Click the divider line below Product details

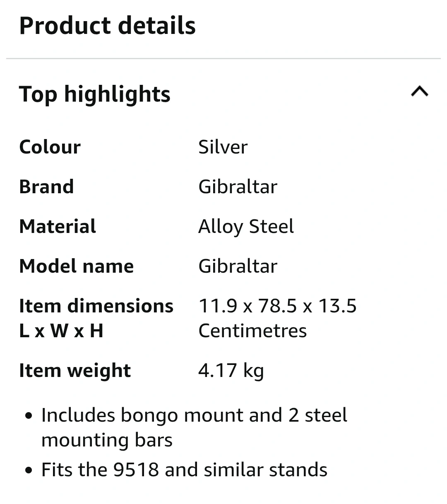click(223, 59)
